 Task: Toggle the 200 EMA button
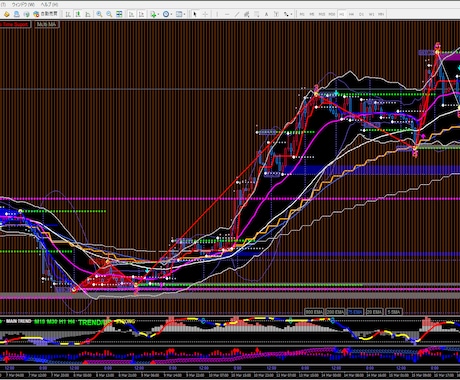(x=335, y=312)
